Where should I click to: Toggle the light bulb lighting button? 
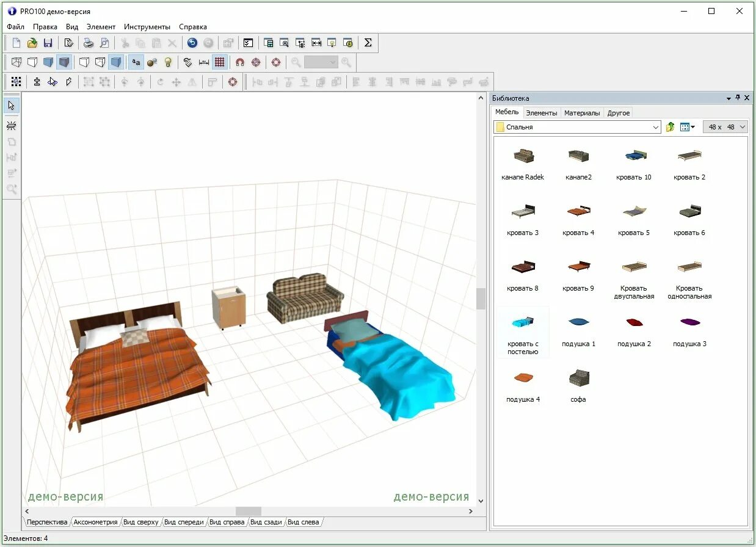click(x=168, y=62)
